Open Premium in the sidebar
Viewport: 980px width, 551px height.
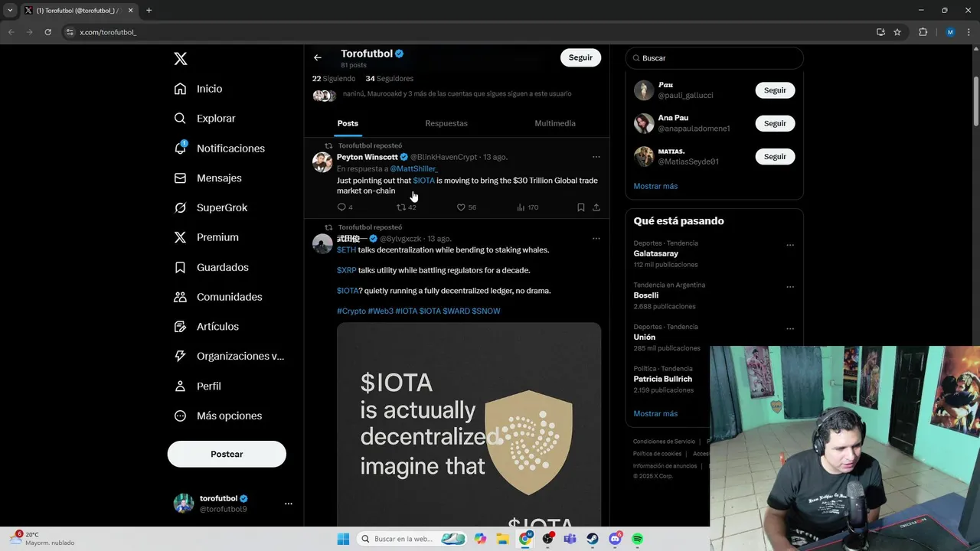point(206,237)
